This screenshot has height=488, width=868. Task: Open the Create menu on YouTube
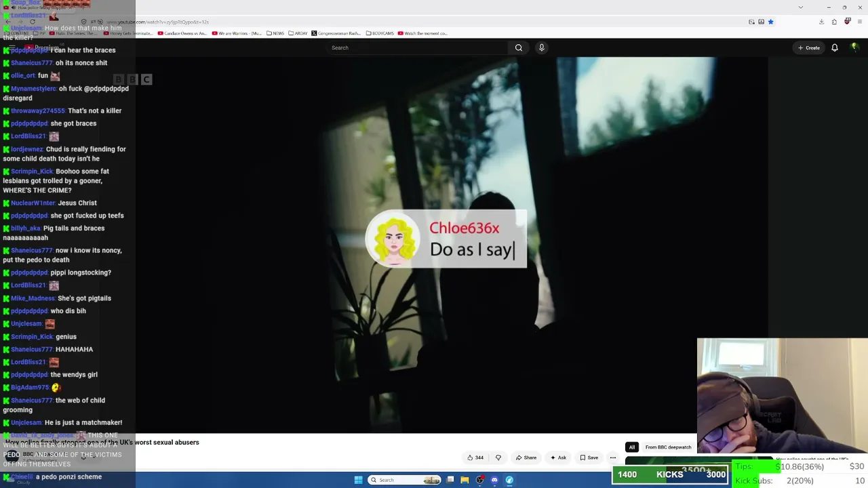[809, 47]
